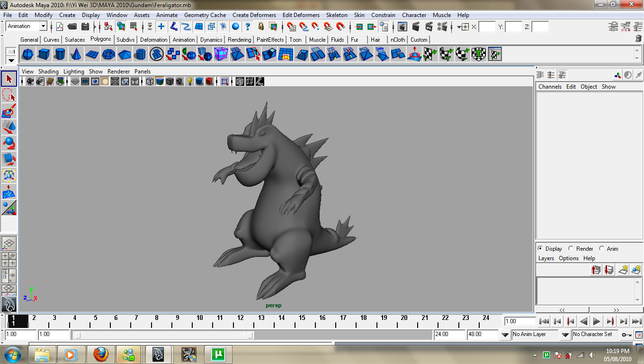This screenshot has height=364, width=644.
Task: Open the Channels menu in Channel Box
Action: (550, 87)
